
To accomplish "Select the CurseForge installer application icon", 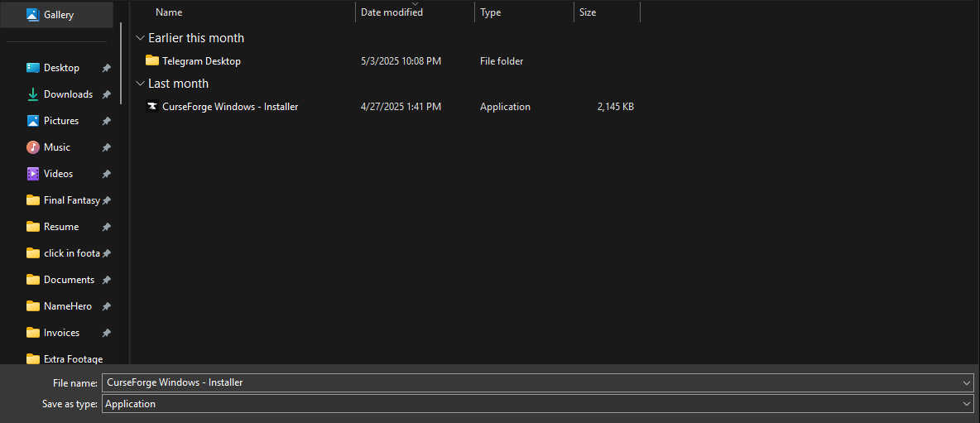I will pyautogui.click(x=151, y=107).
